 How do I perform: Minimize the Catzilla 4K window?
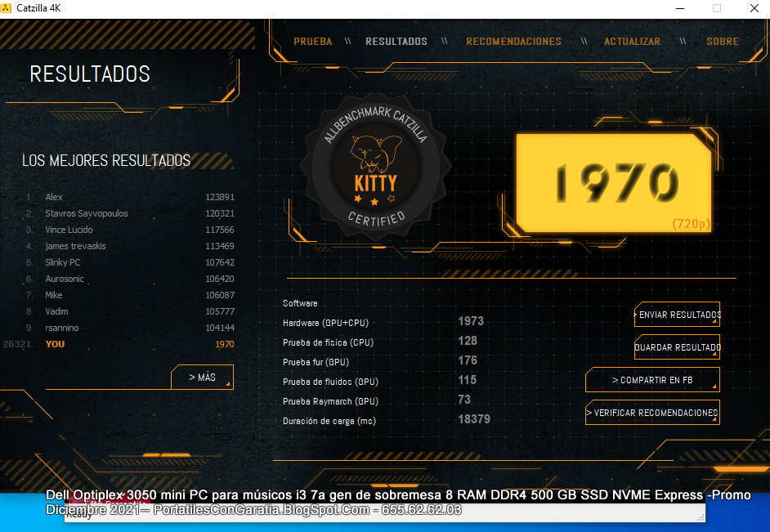(x=680, y=8)
